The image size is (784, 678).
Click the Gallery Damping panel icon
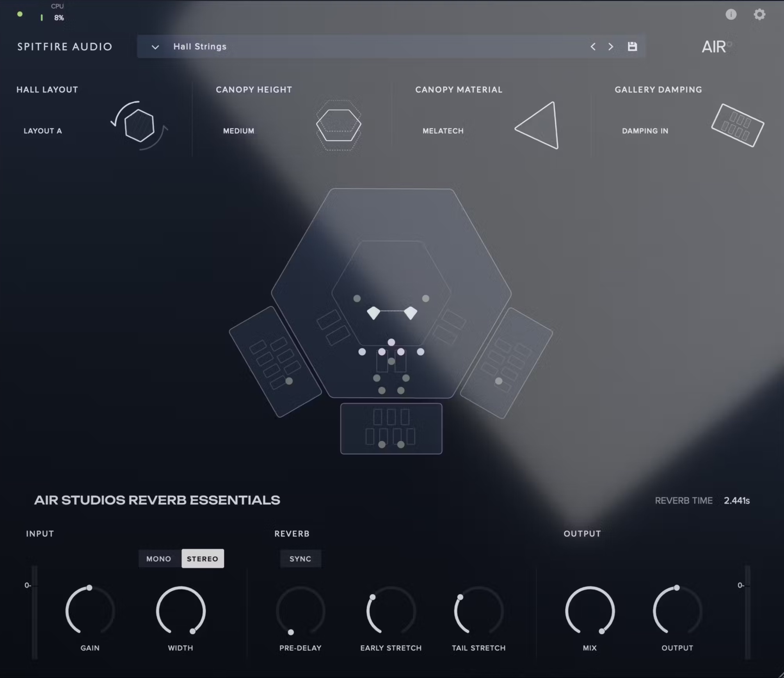[738, 125]
